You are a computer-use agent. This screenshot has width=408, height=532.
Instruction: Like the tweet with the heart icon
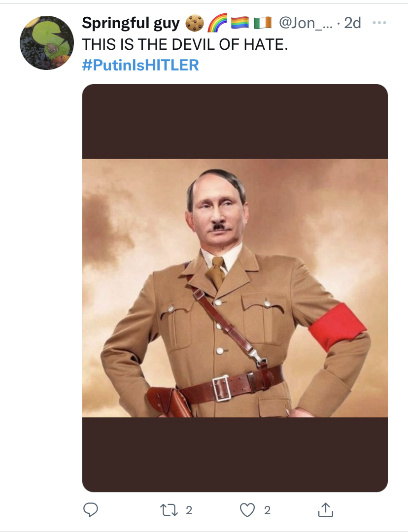pos(247,510)
